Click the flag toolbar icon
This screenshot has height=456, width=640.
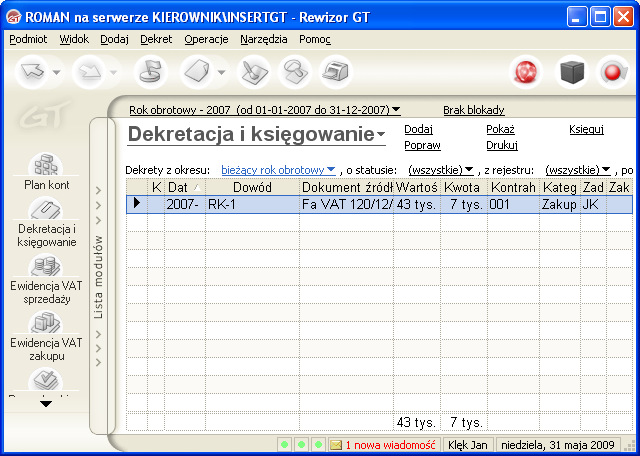[x=151, y=72]
